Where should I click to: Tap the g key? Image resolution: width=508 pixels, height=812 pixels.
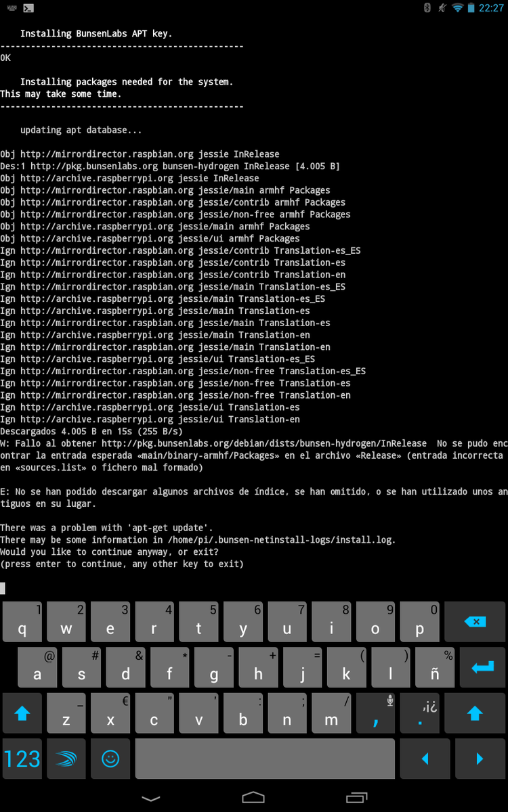coord(214,667)
